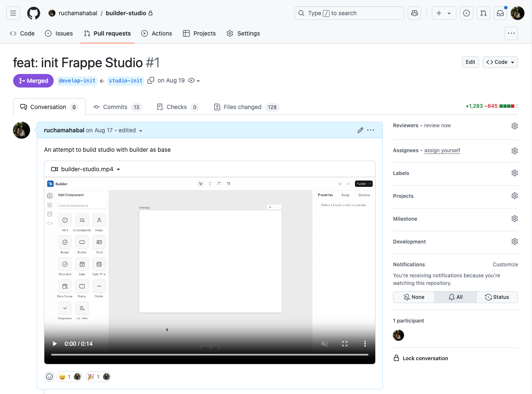Play the builder-studio video
The width and height of the screenshot is (532, 394).
tap(55, 344)
